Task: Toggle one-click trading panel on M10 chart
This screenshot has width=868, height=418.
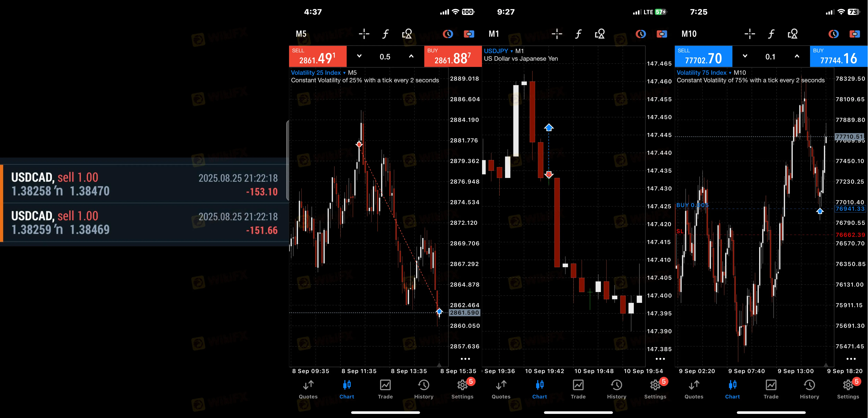Action: [855, 34]
